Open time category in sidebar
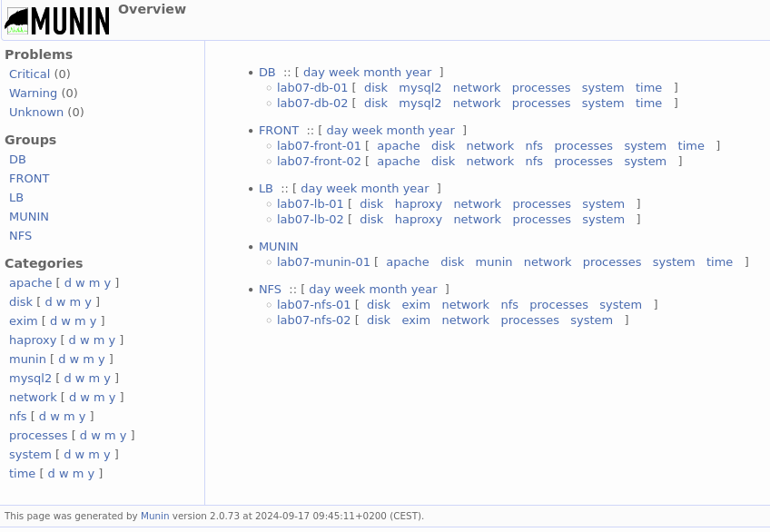This screenshot has width=770, height=532. (x=22, y=474)
